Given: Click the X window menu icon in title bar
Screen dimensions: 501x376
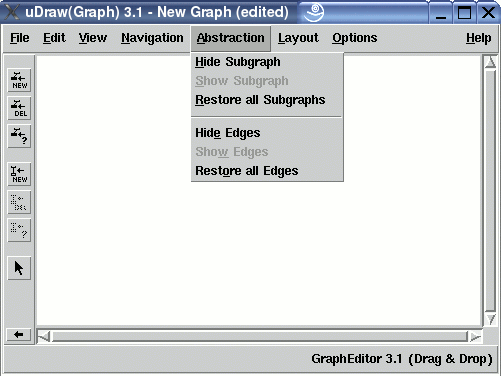Looking at the screenshot, I should click(12, 12).
